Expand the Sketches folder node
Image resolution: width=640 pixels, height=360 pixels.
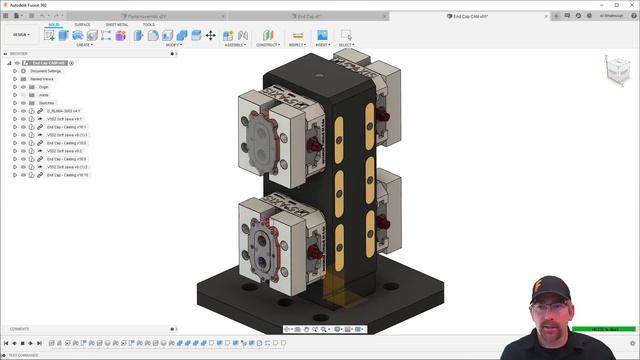[15, 103]
